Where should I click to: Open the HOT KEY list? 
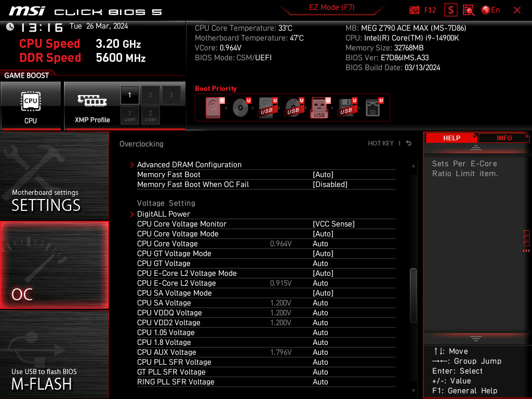(x=381, y=143)
